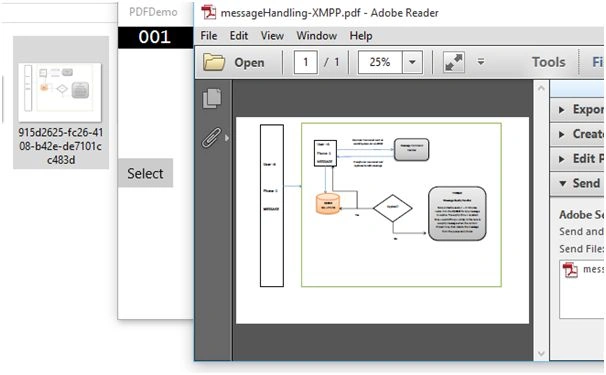Collapse the Send panel section
This screenshot has height=375, width=606.
pyautogui.click(x=577, y=183)
